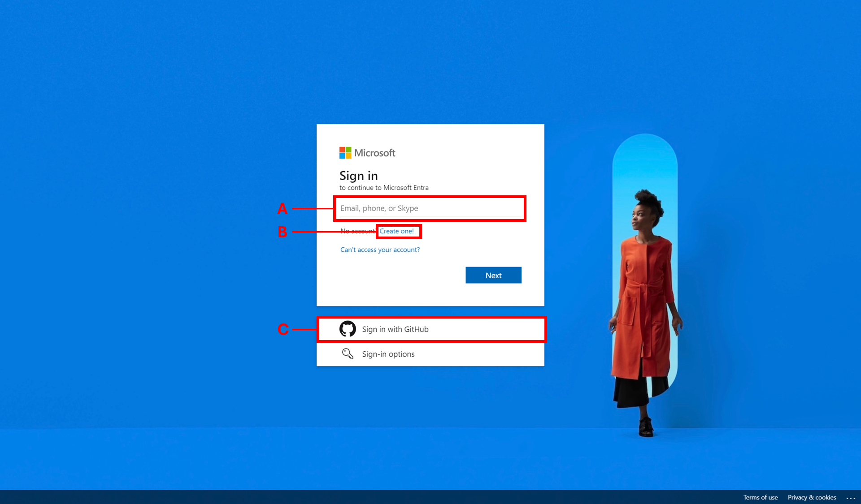This screenshot has height=504, width=861.
Task: Click the Sign in heading
Action: (x=358, y=176)
